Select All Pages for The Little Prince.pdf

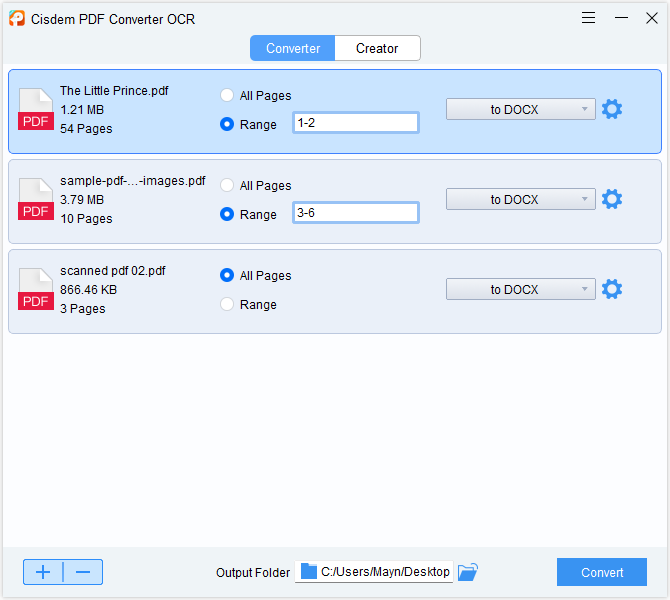click(227, 95)
